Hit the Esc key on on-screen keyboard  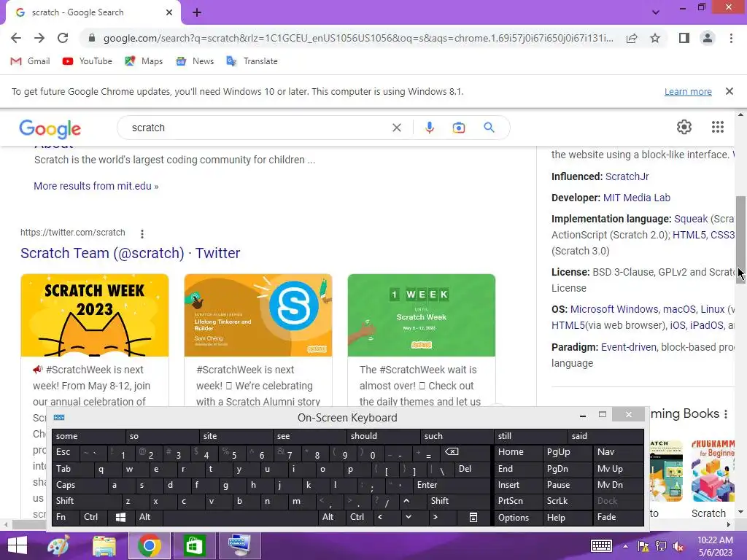click(65, 452)
